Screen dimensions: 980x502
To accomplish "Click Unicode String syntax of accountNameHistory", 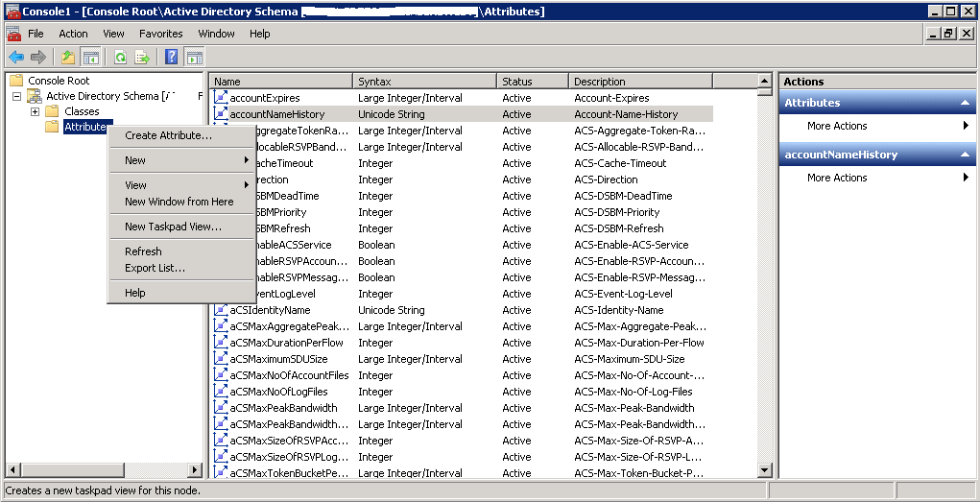I will (392, 114).
